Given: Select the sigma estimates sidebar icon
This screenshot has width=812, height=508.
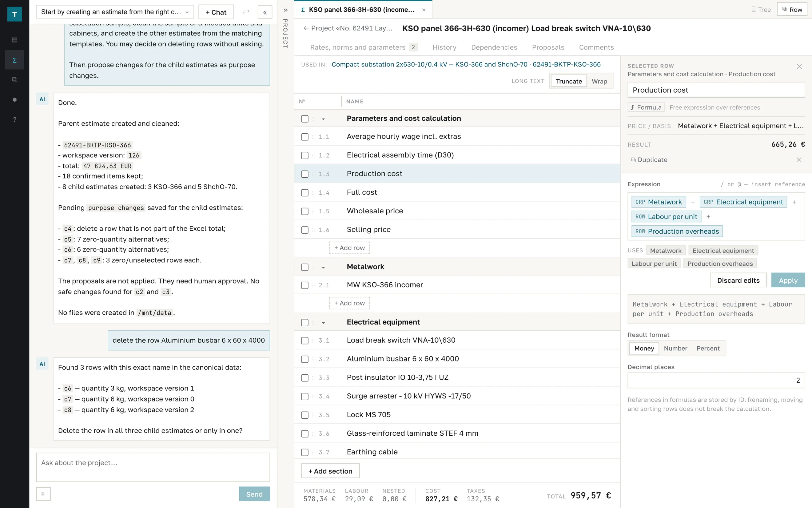Looking at the screenshot, I should (x=14, y=60).
